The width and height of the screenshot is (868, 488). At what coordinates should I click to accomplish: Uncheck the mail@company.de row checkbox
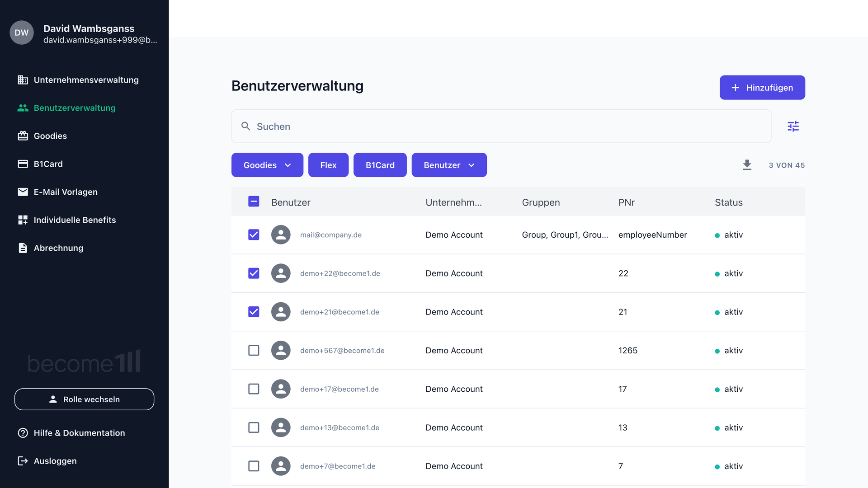coord(254,235)
